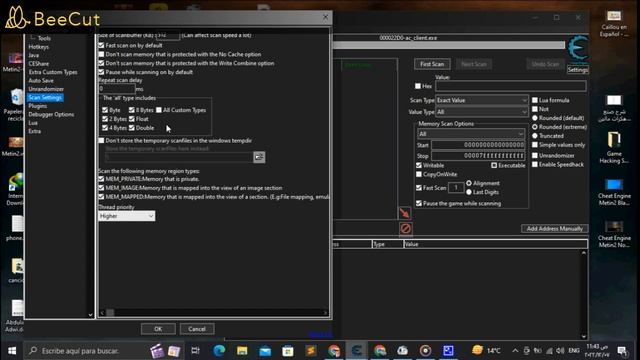Enable All Custom Types checkbox
This screenshot has height=360, width=640.
pos(159,110)
